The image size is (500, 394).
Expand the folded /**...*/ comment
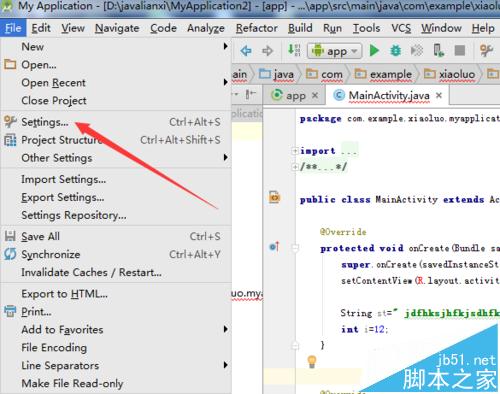295,166
